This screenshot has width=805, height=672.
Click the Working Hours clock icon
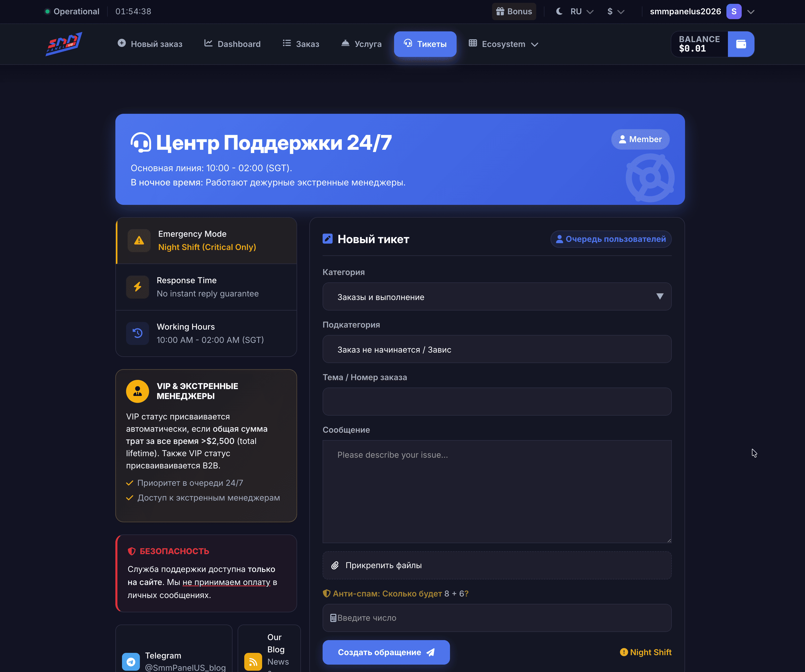pyautogui.click(x=138, y=333)
